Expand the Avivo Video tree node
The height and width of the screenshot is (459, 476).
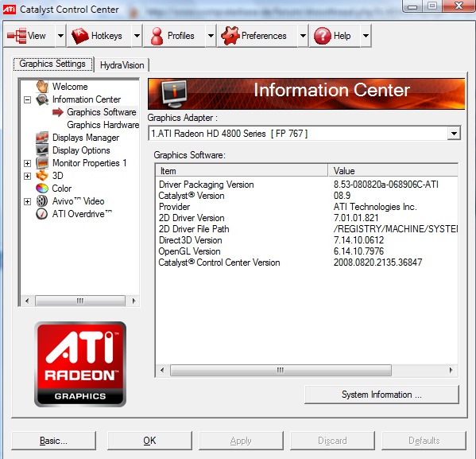click(27, 201)
